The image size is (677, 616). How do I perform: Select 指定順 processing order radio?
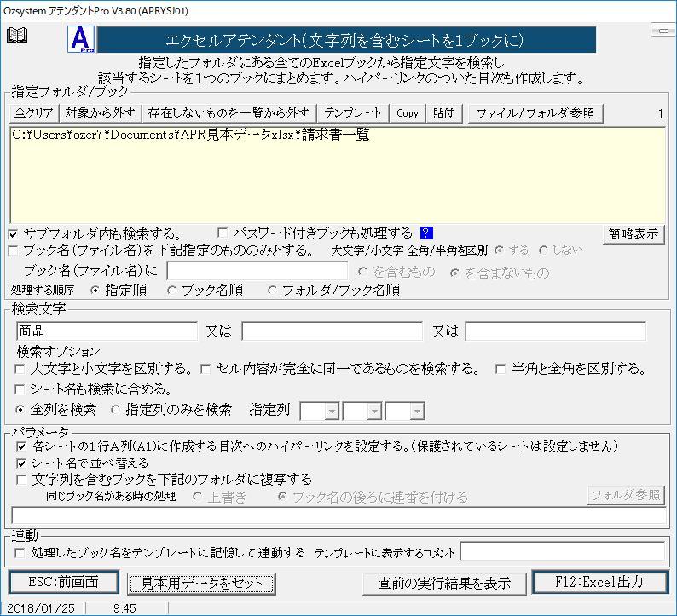(95, 291)
